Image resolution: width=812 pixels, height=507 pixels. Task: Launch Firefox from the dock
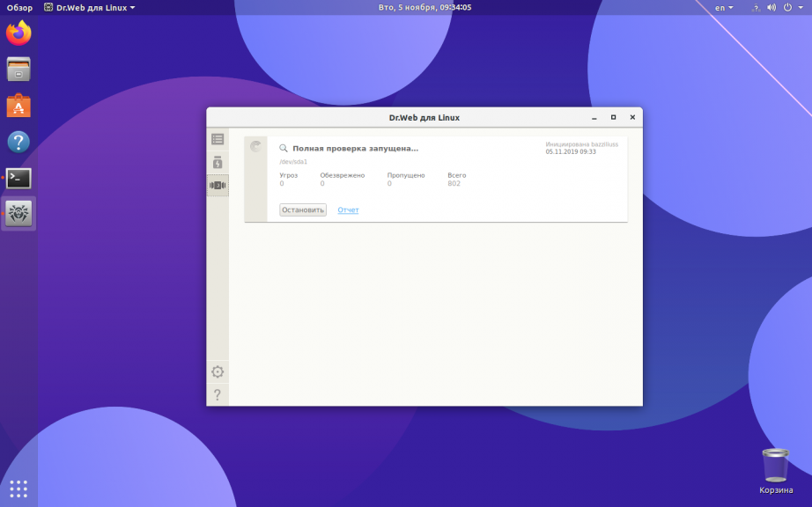point(18,33)
